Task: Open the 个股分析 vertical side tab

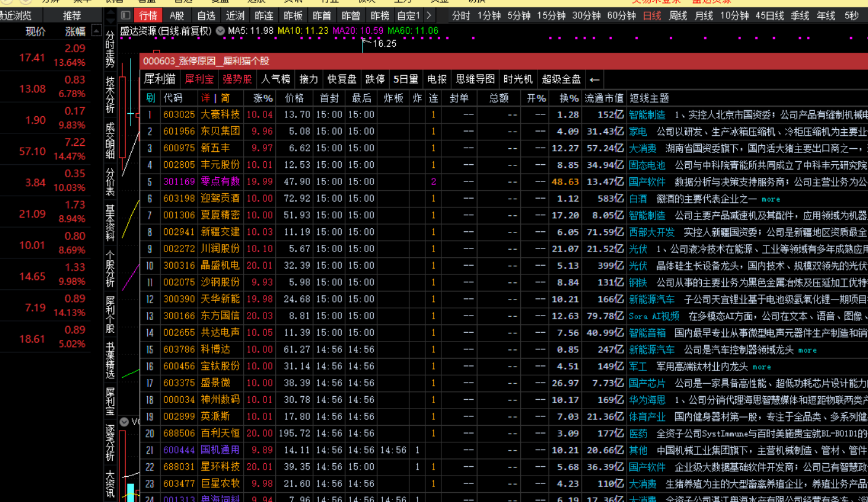Action: click(x=110, y=269)
